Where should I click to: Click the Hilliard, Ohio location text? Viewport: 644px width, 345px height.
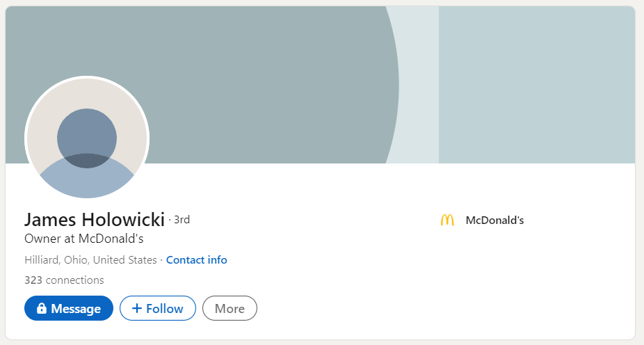click(x=90, y=260)
